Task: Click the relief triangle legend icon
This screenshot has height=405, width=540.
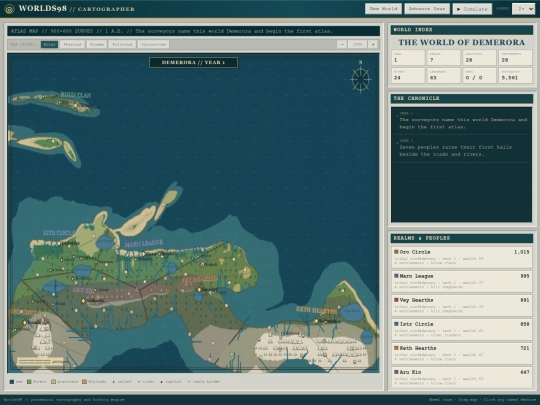Action: tap(114, 382)
